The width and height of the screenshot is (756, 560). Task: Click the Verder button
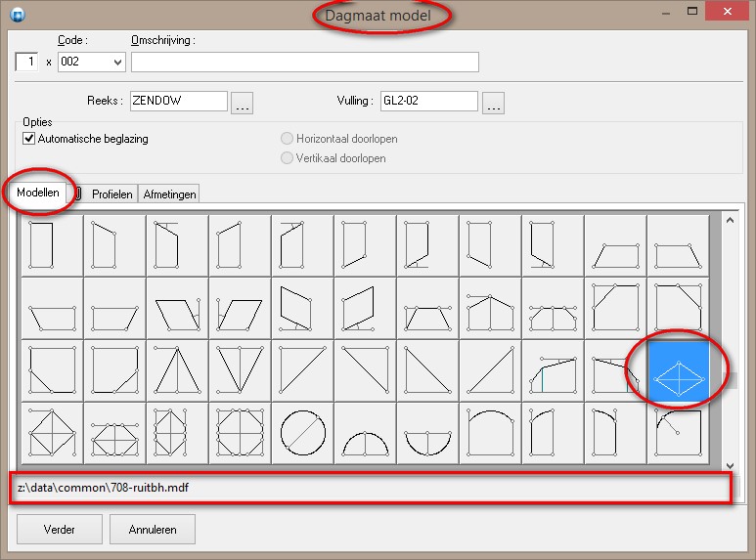coord(60,530)
